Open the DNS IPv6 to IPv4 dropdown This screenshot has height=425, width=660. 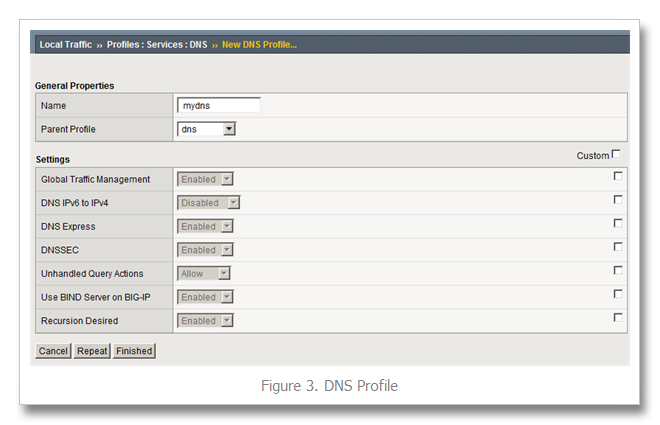(x=208, y=203)
